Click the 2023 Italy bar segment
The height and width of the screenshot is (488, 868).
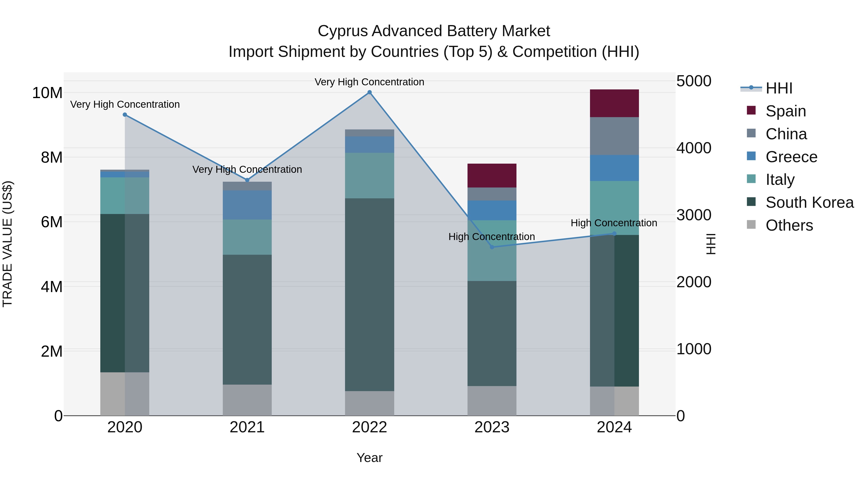pyautogui.click(x=492, y=251)
